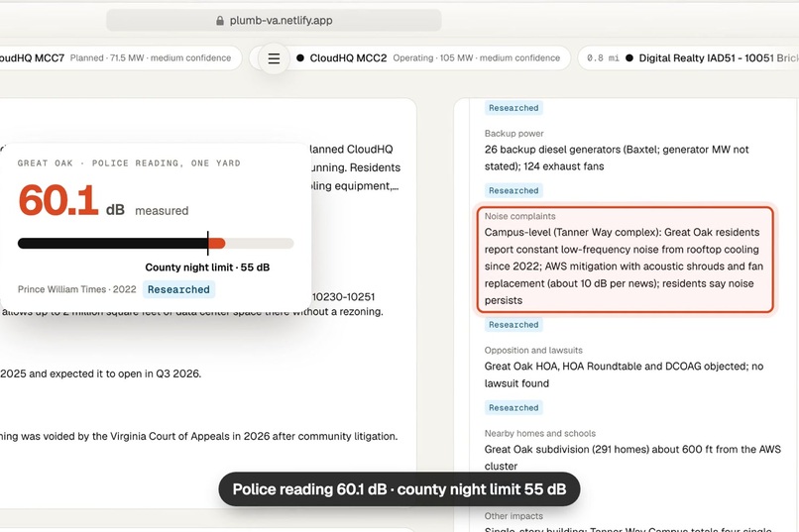Image resolution: width=799 pixels, height=532 pixels.
Task: Click the lock icon in address bar
Action: [x=220, y=21]
